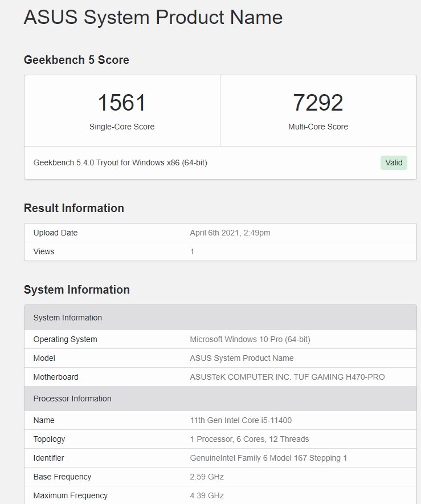Click the 'Motherboard' row label

(56, 377)
